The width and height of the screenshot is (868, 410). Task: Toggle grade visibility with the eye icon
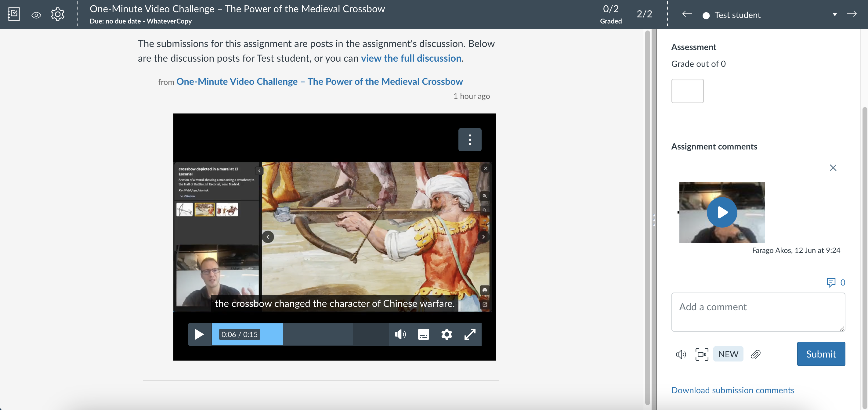(36, 15)
